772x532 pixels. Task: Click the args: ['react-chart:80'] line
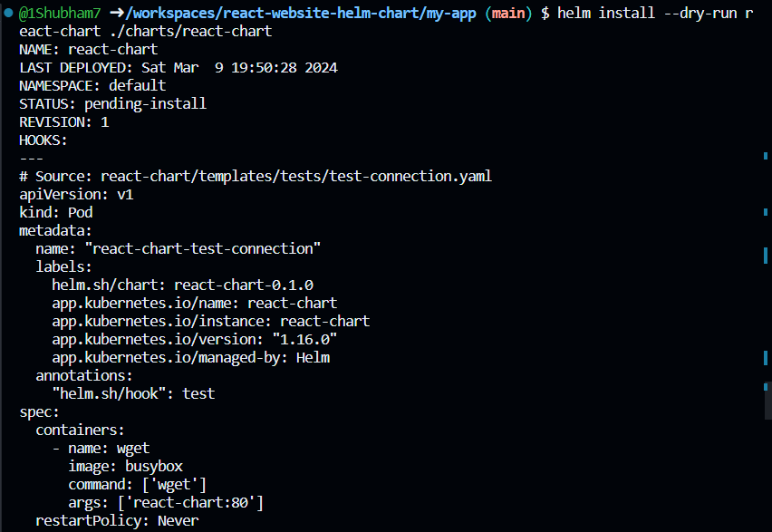166,502
